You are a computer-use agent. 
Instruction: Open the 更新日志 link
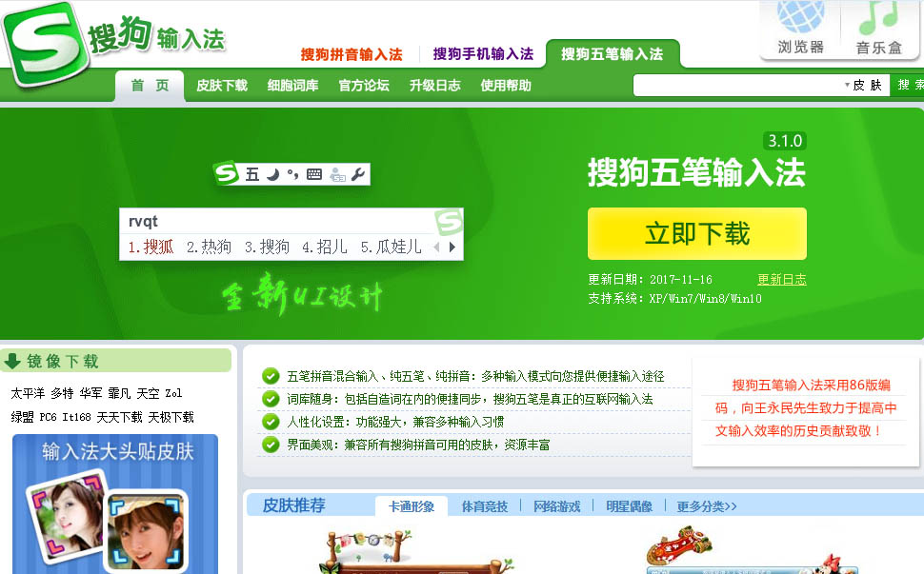[x=782, y=280]
